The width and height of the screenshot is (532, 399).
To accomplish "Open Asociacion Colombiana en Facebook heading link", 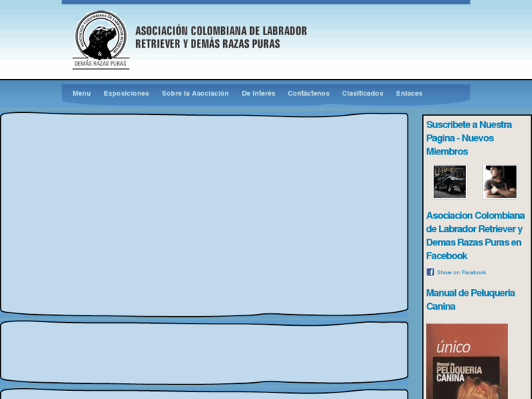I will click(x=476, y=235).
